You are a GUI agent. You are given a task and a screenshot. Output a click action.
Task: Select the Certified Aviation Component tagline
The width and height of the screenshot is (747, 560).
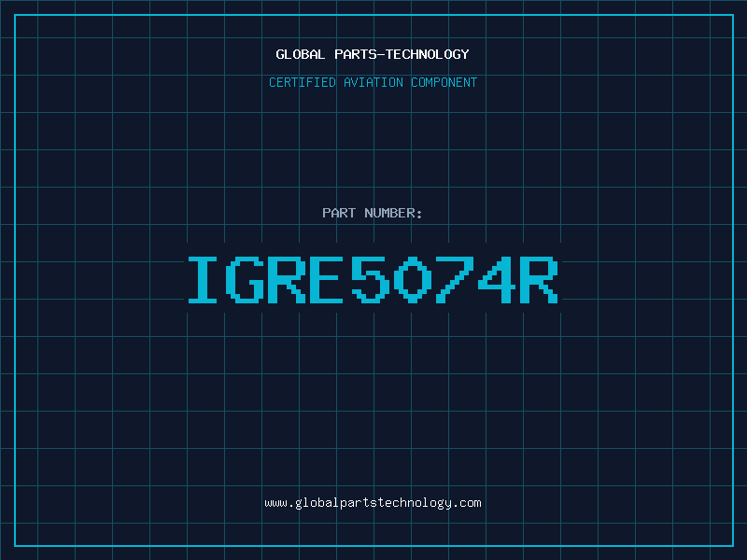point(373,82)
